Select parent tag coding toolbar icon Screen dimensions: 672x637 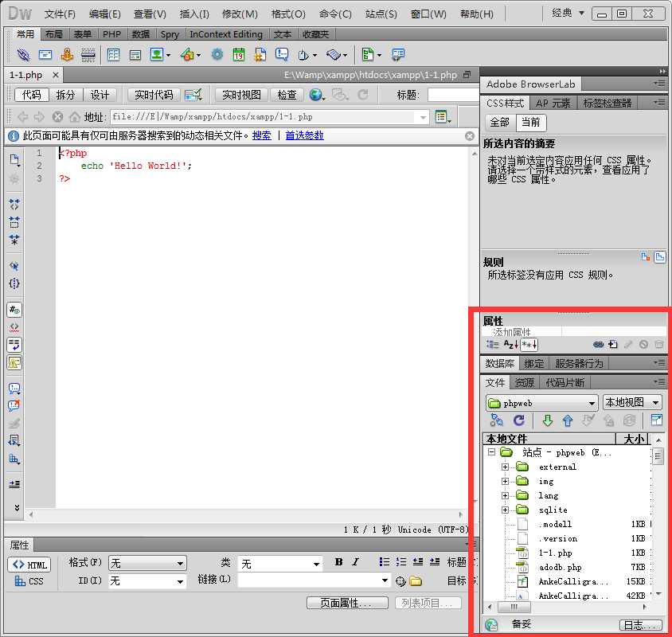pos(14,266)
